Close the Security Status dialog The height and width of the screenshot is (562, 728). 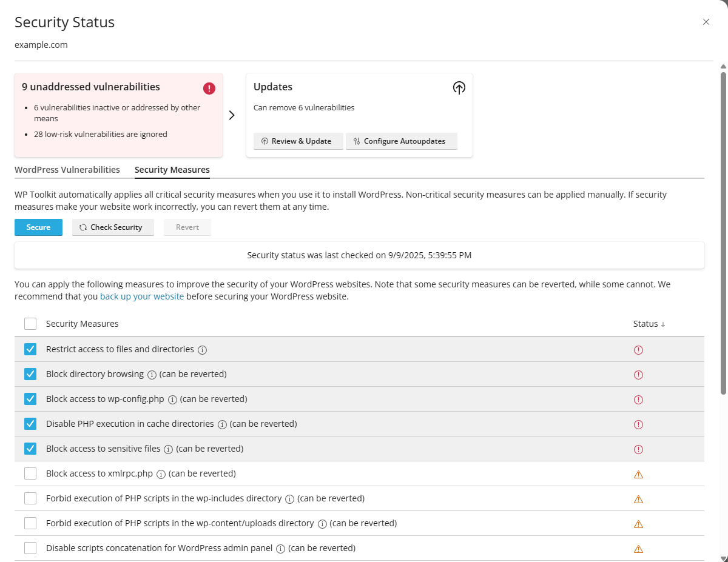[x=706, y=22]
